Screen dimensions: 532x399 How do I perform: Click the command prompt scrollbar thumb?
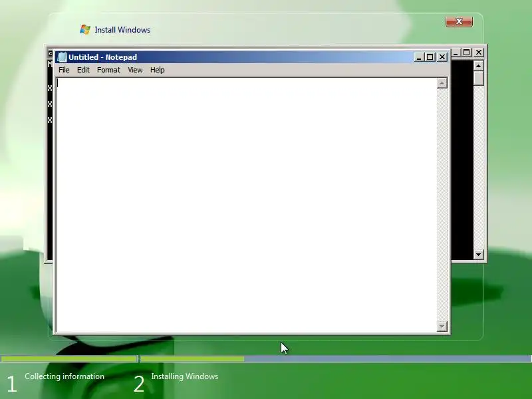(x=478, y=78)
